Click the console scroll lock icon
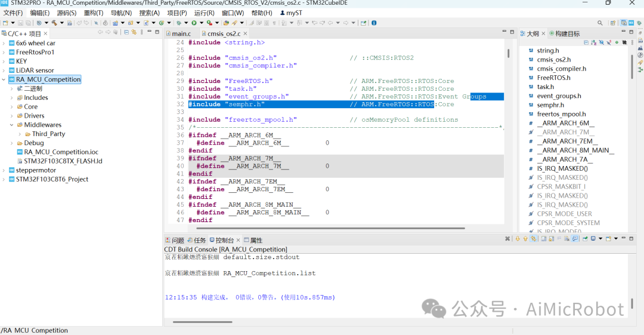The width and height of the screenshot is (644, 335). (x=552, y=239)
